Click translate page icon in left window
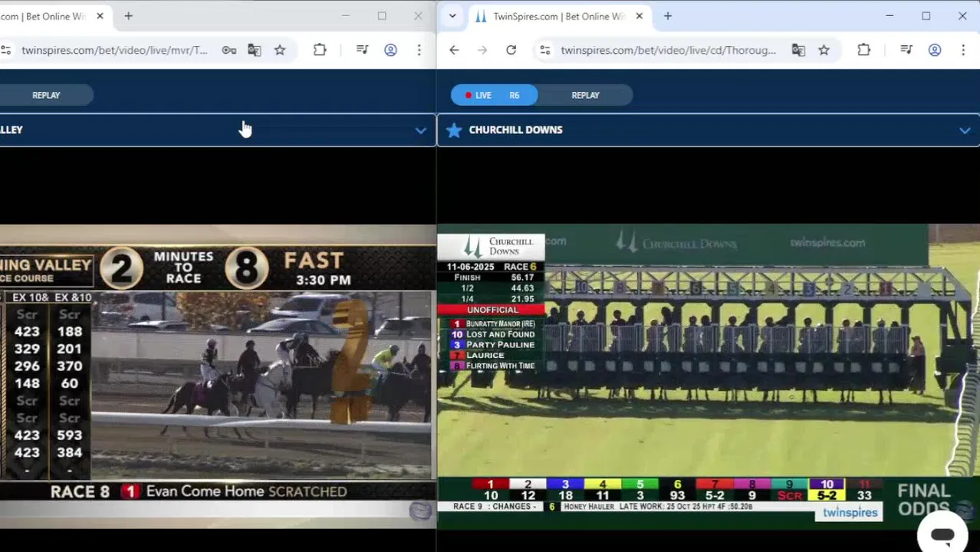This screenshot has height=552, width=980. [255, 51]
